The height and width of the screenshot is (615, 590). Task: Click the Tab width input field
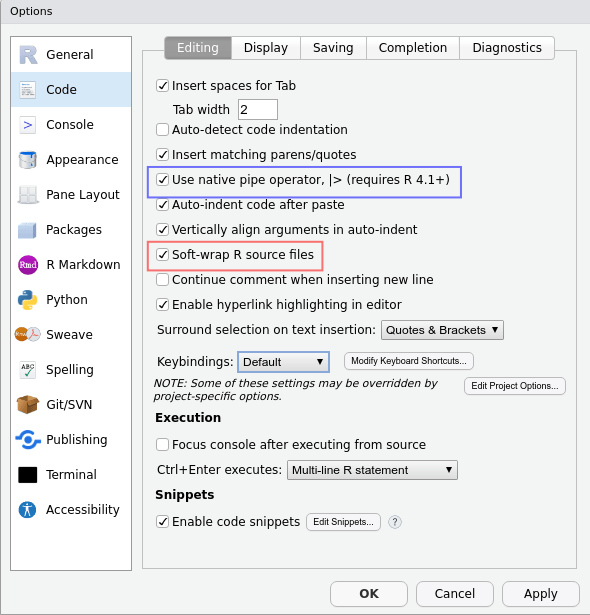pyautogui.click(x=258, y=109)
